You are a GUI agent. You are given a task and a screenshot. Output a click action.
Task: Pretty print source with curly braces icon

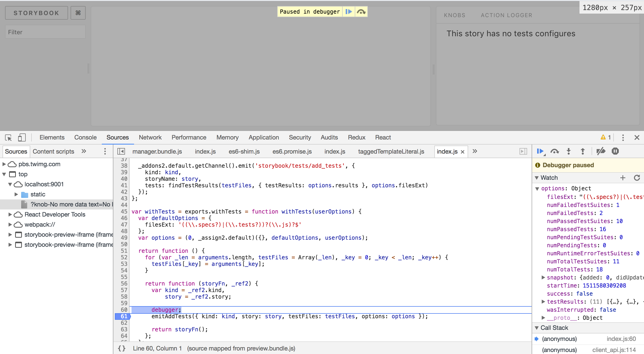(122, 348)
